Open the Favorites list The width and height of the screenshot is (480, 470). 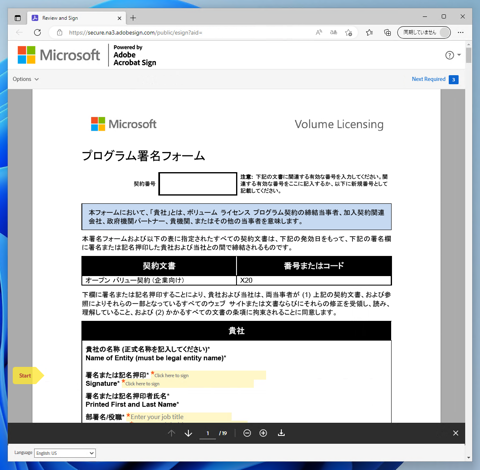click(x=369, y=33)
